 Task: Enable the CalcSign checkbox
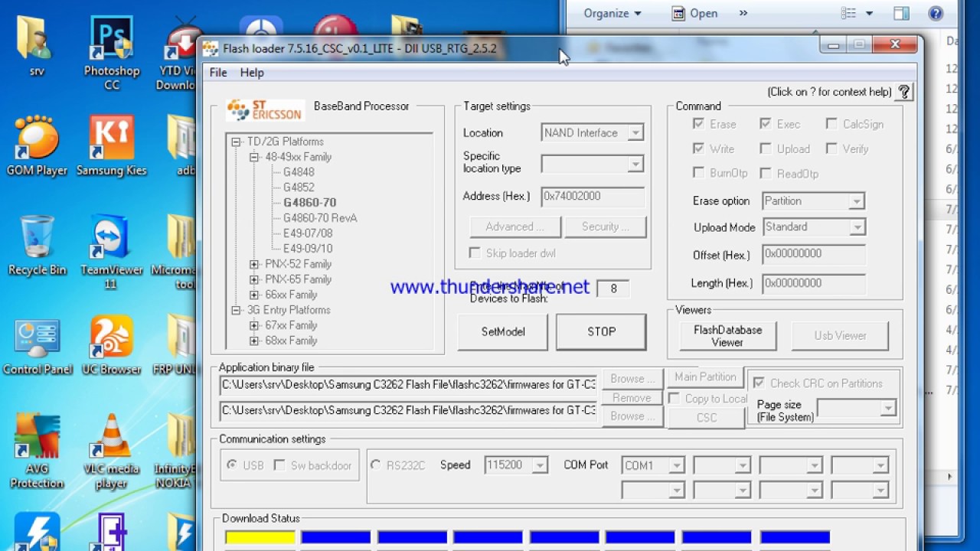pyautogui.click(x=831, y=124)
